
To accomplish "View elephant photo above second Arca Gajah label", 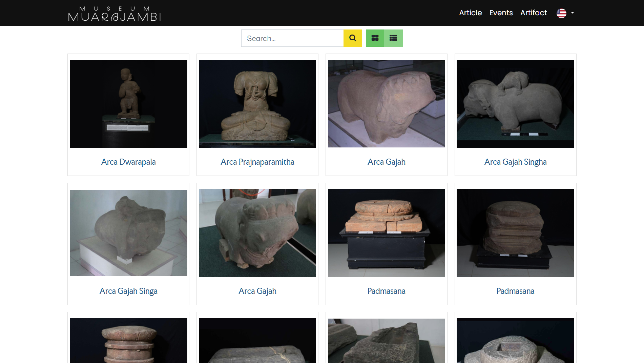I will click(257, 233).
